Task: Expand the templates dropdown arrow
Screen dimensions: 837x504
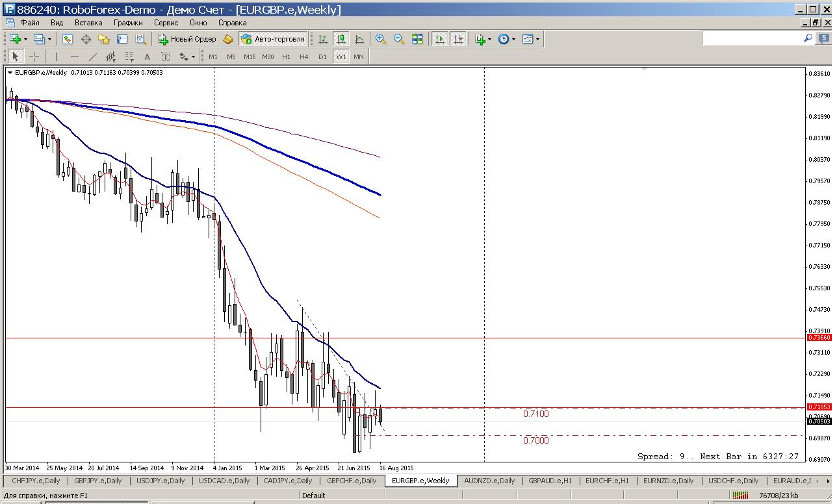Action: coord(537,39)
